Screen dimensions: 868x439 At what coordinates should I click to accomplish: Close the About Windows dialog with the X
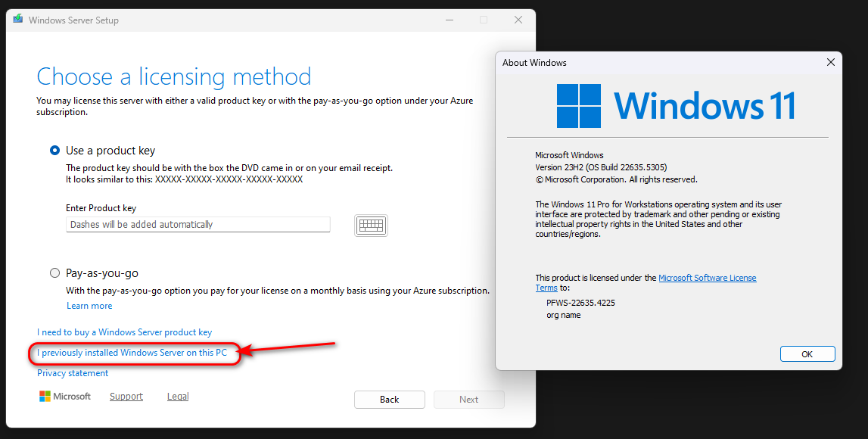click(x=830, y=63)
